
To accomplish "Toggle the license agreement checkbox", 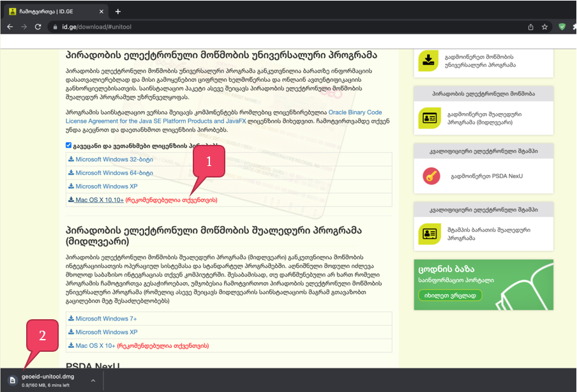I will point(69,145).
